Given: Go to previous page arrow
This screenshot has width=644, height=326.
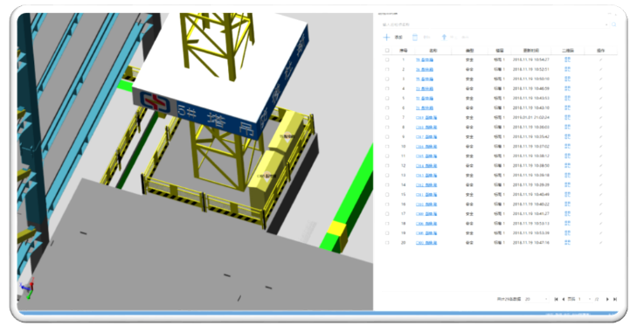Looking at the screenshot, I should pyautogui.click(x=563, y=299).
